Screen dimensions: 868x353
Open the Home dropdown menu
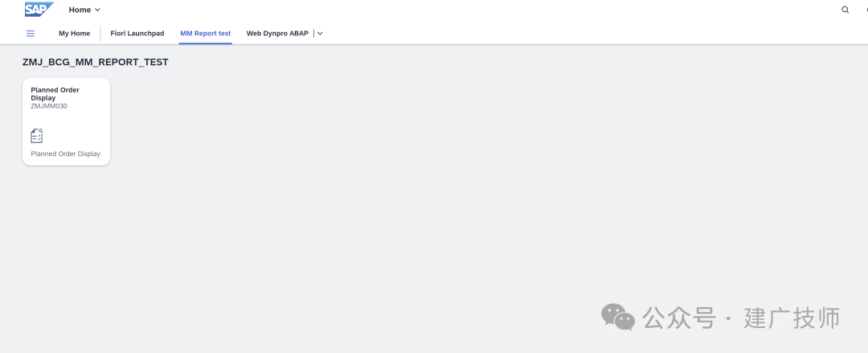click(84, 10)
